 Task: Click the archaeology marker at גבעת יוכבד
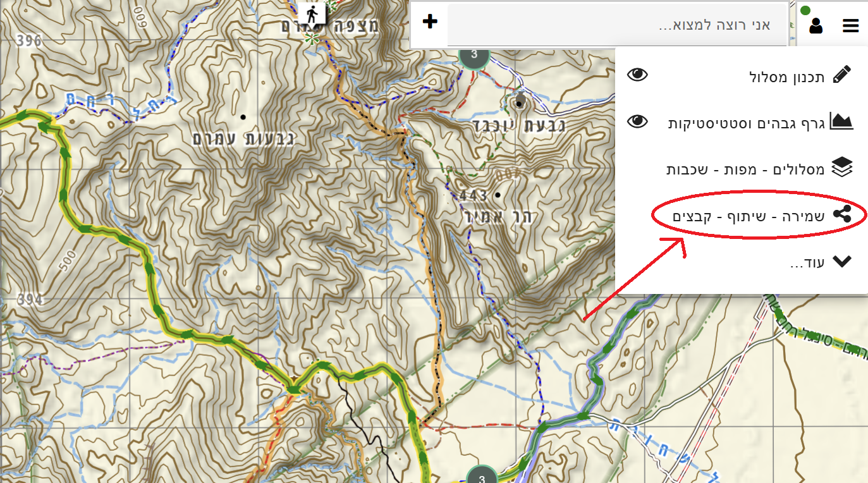520,101
